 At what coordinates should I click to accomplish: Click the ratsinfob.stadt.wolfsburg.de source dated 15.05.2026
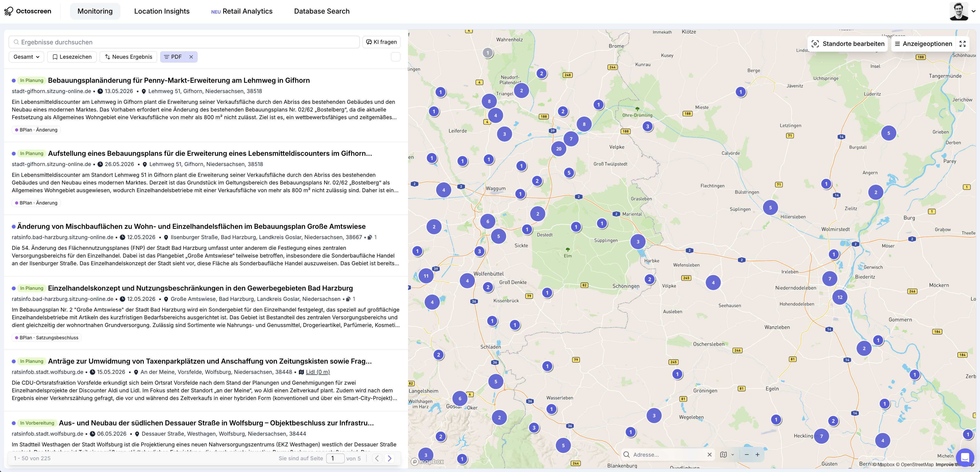point(48,372)
